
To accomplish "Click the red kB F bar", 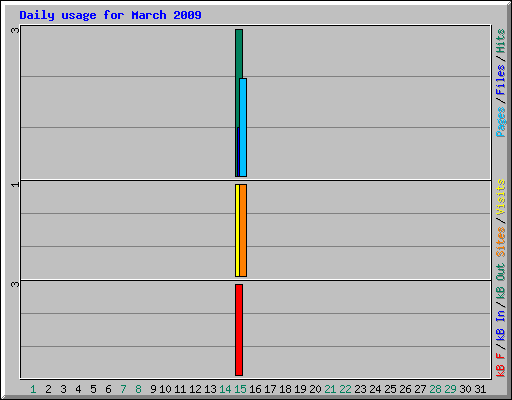I will [x=239, y=330].
